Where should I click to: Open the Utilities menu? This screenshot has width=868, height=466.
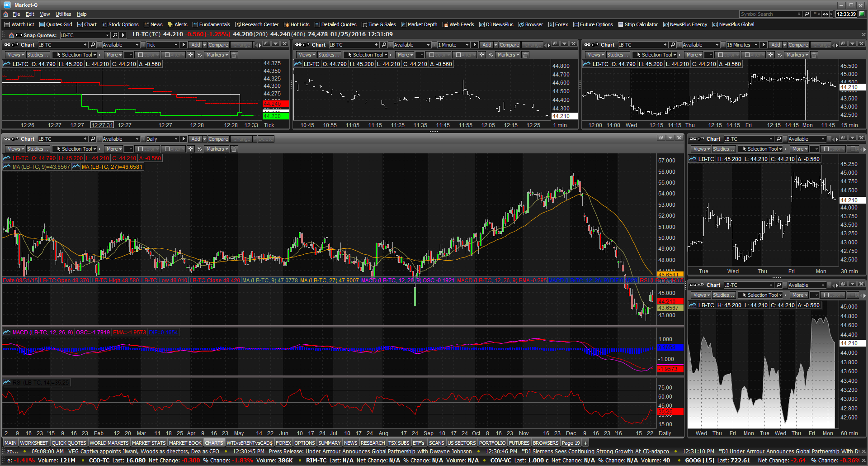(x=63, y=14)
